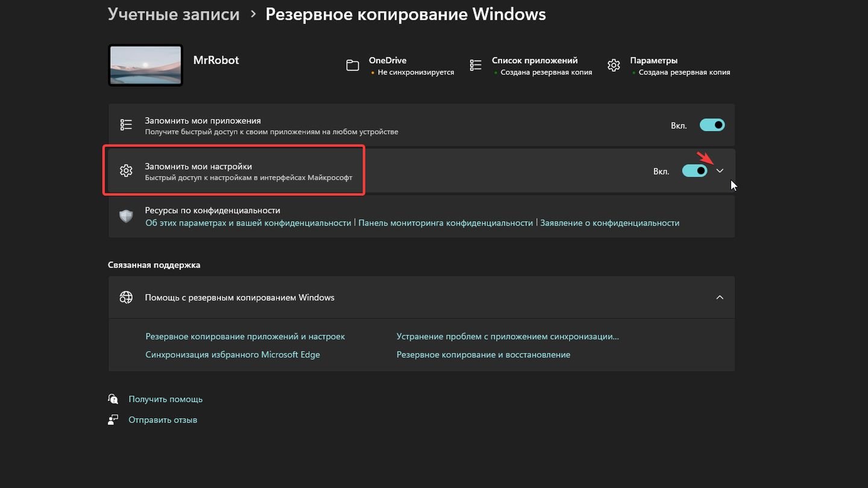
Task: Click the Получить помощь link
Action: (x=166, y=399)
